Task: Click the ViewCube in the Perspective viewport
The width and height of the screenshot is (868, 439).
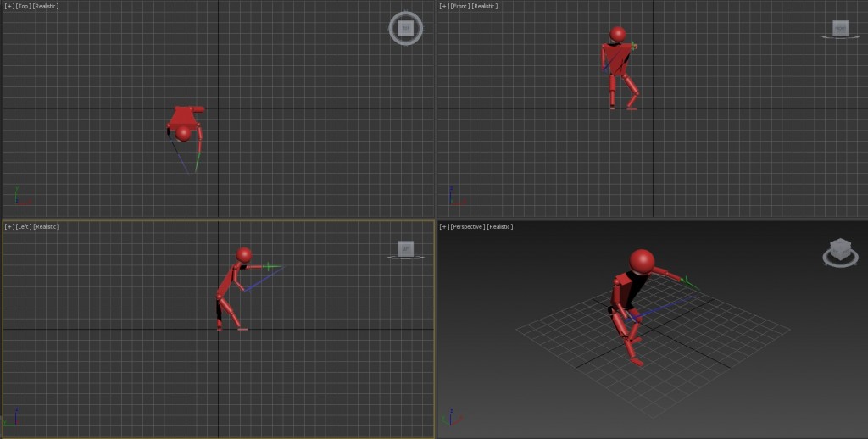Action: click(839, 251)
